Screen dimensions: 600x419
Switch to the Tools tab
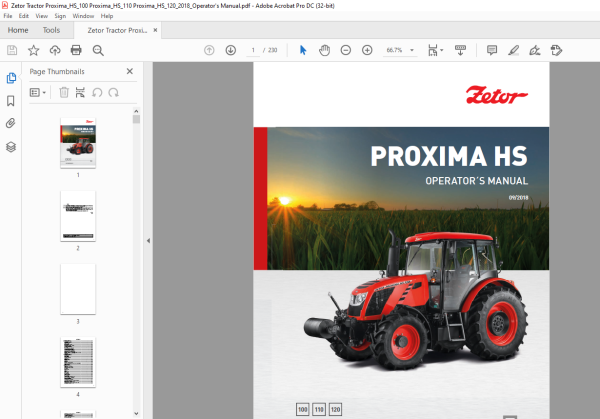click(51, 30)
